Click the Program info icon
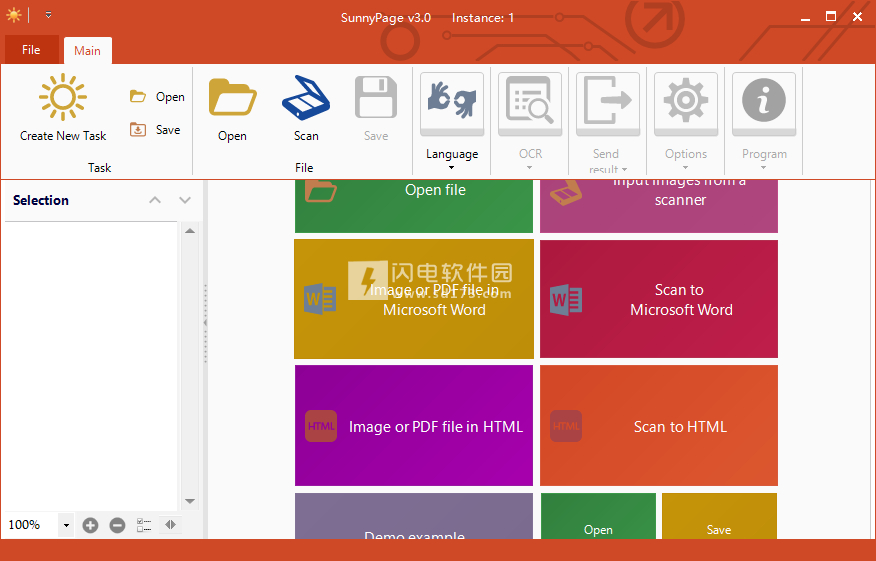 (x=764, y=104)
